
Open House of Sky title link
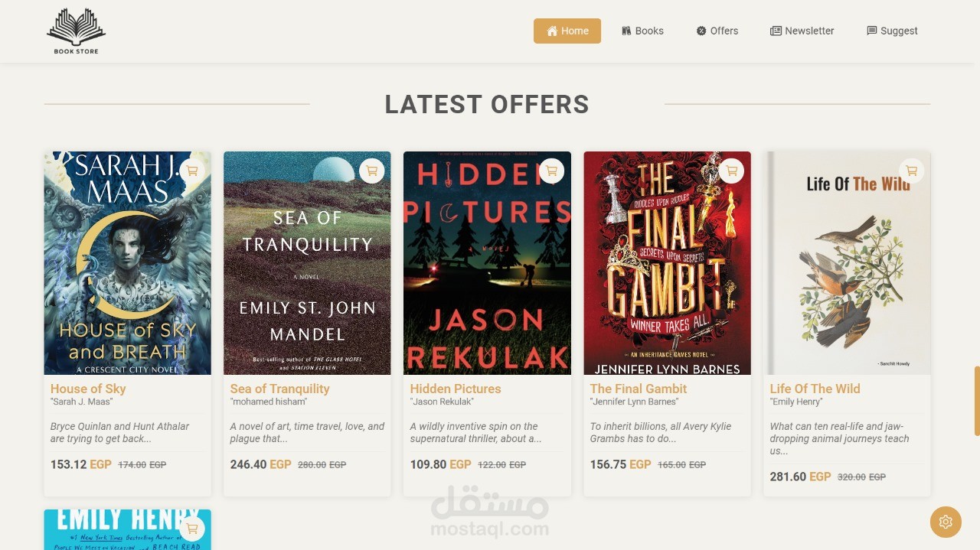click(x=88, y=389)
